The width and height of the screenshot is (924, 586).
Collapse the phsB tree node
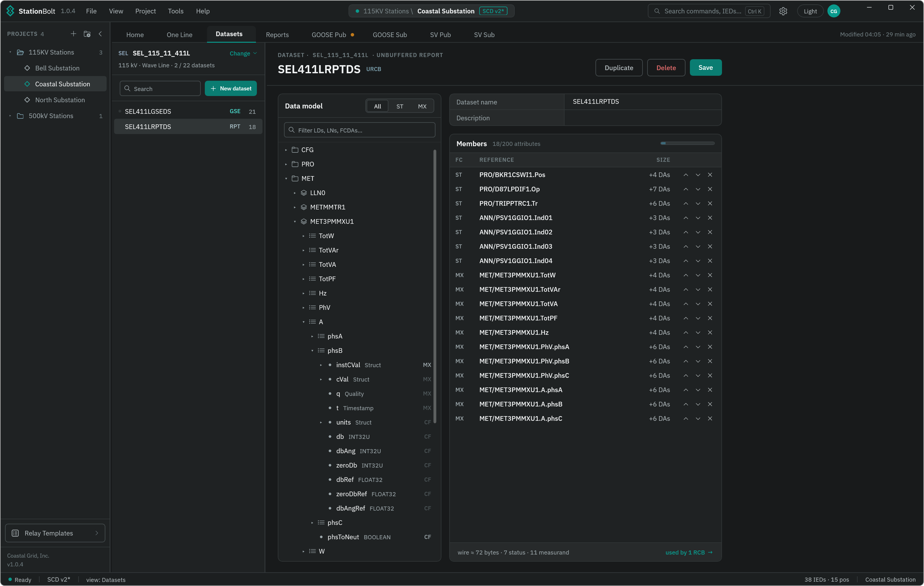(x=312, y=351)
